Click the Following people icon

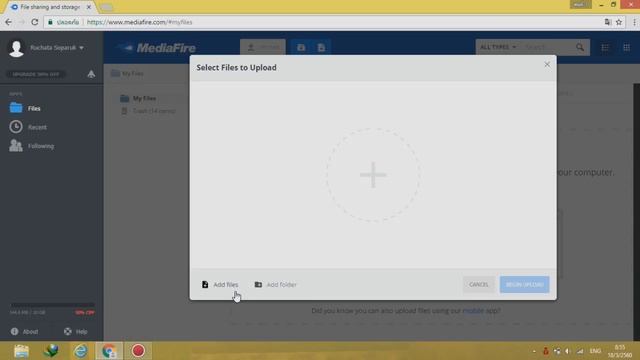click(x=16, y=146)
